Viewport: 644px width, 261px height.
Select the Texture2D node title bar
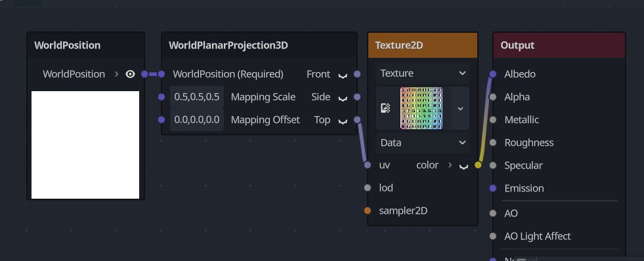(x=423, y=45)
